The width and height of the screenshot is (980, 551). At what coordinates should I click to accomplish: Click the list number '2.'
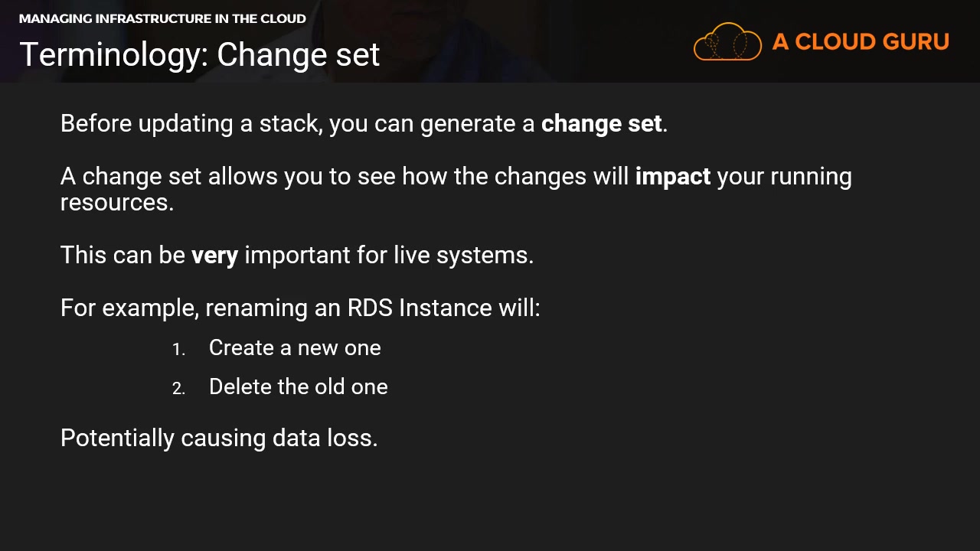178,389
